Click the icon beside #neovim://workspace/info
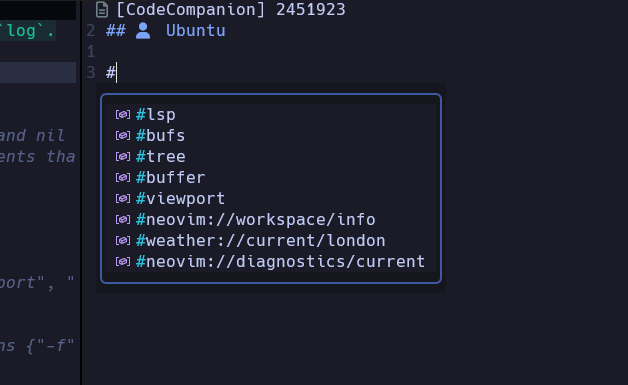 [x=123, y=220]
